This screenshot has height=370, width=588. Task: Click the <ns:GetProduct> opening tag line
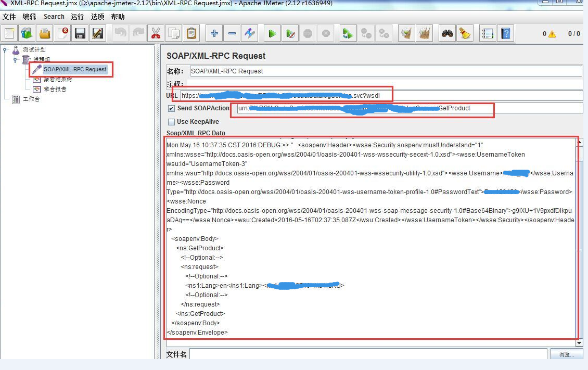tap(200, 248)
